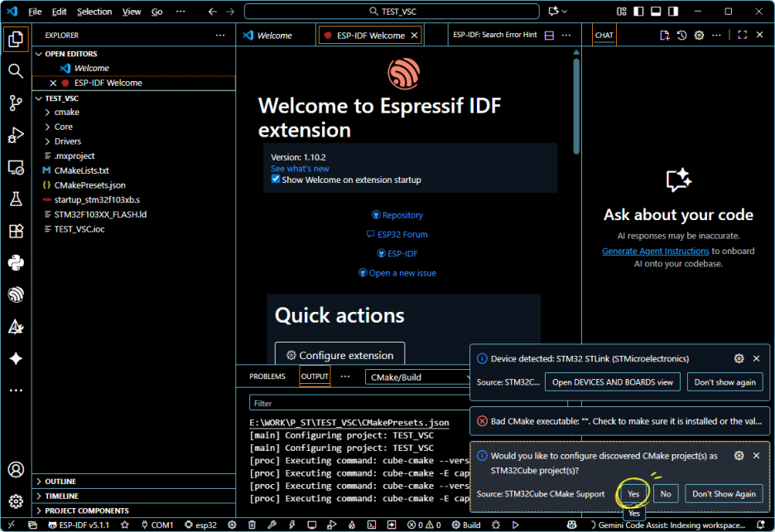Click CMake debug bug icon in status bar
Viewport: 775px width, 532px height.
tap(496, 525)
